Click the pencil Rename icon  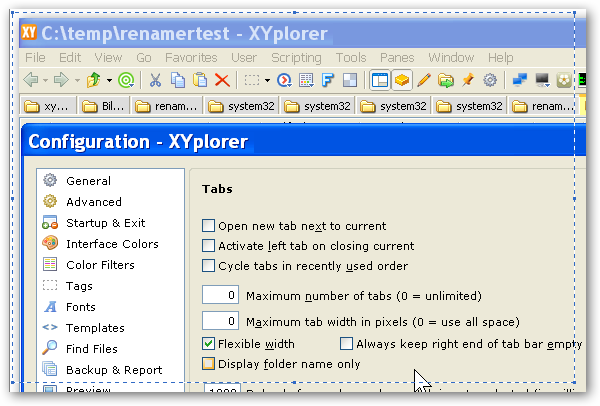[x=424, y=80]
